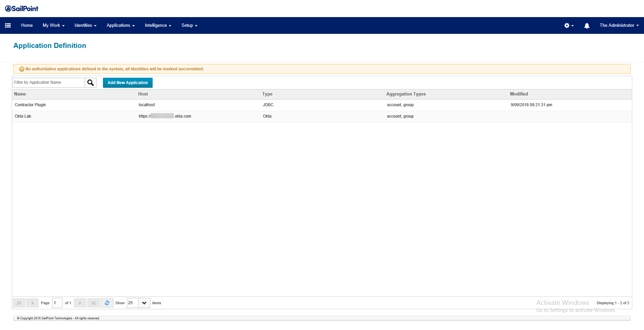
Task: Open the gear settings icon
Action: coord(568,25)
